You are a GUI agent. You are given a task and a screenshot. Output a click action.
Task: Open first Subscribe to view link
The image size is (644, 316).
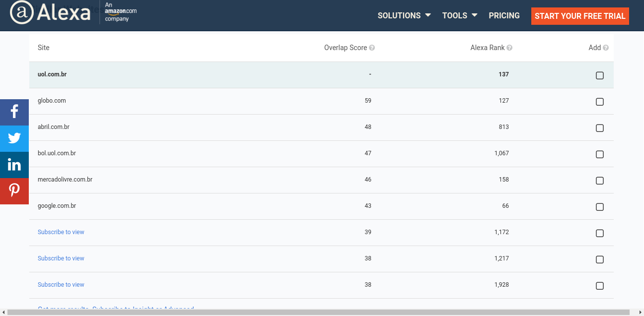point(61,232)
